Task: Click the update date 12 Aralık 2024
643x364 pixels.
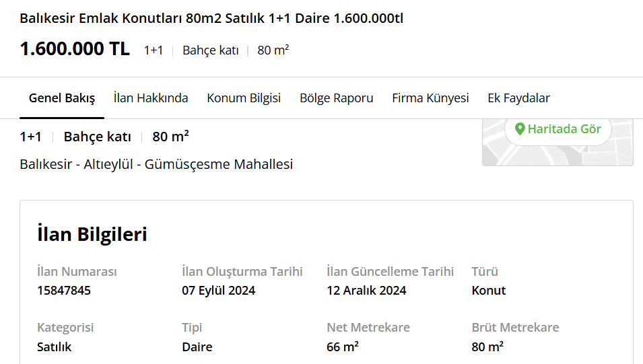Action: click(x=366, y=291)
